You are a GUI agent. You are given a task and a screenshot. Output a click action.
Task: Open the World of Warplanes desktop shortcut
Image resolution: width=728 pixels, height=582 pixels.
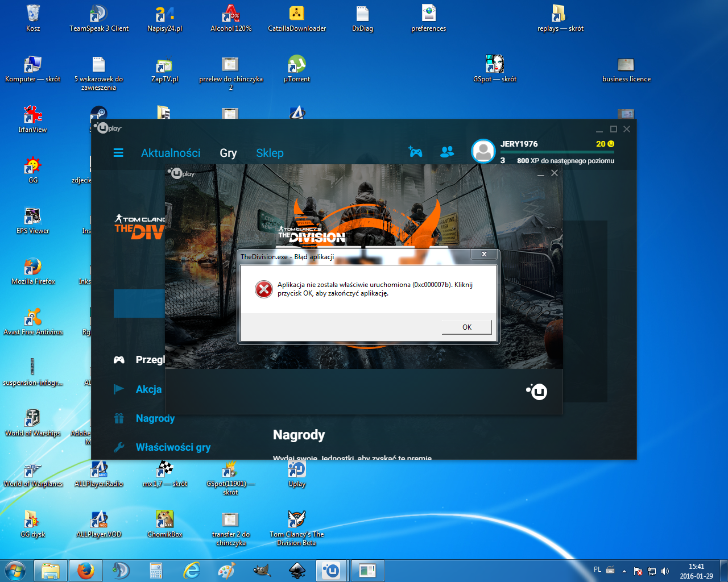tap(33, 473)
